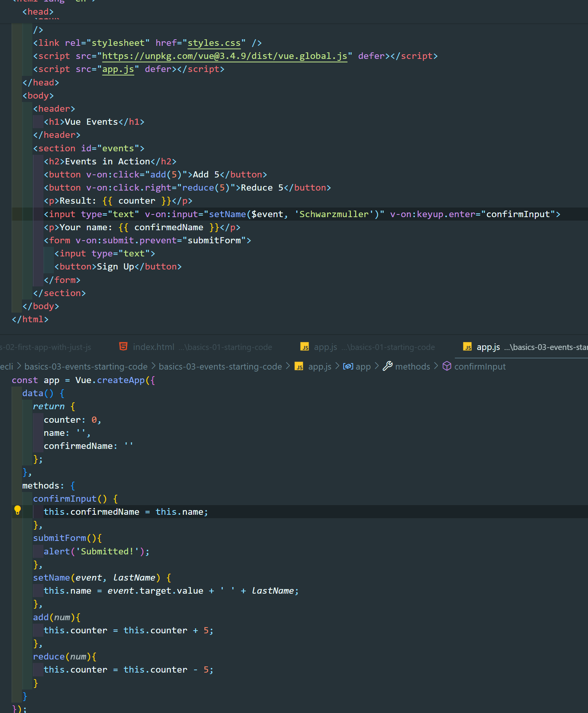Click second basics-03-events-starting-code breadcrumb

click(220, 367)
